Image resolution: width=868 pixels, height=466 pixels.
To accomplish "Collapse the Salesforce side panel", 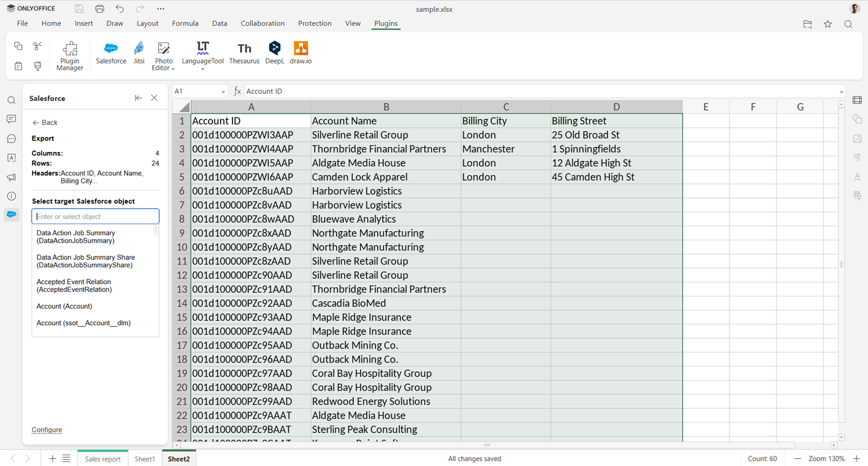I will tap(138, 98).
